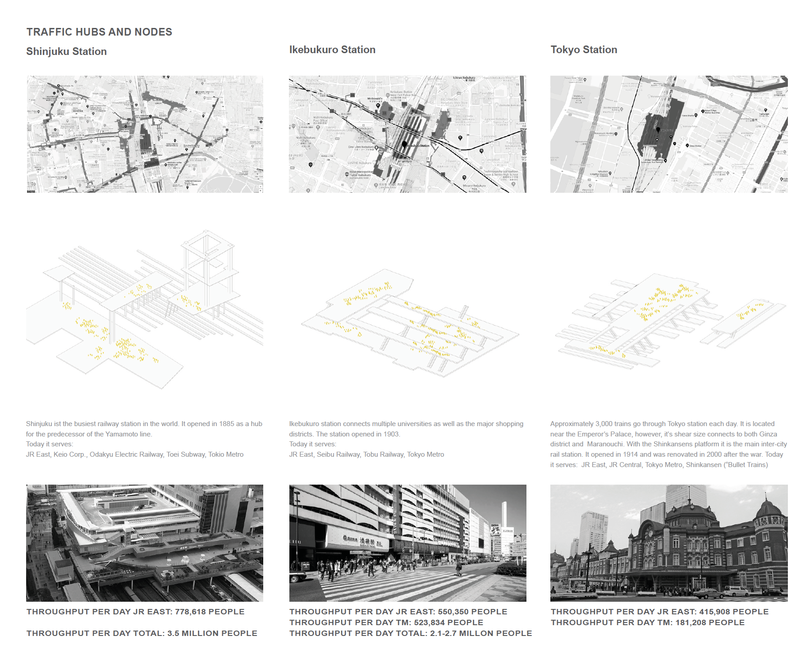Click Shinjuku 'Today it serves:' line

click(50, 444)
